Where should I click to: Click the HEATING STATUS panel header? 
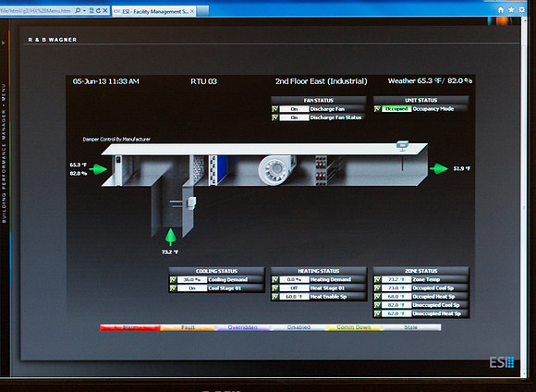pyautogui.click(x=318, y=271)
